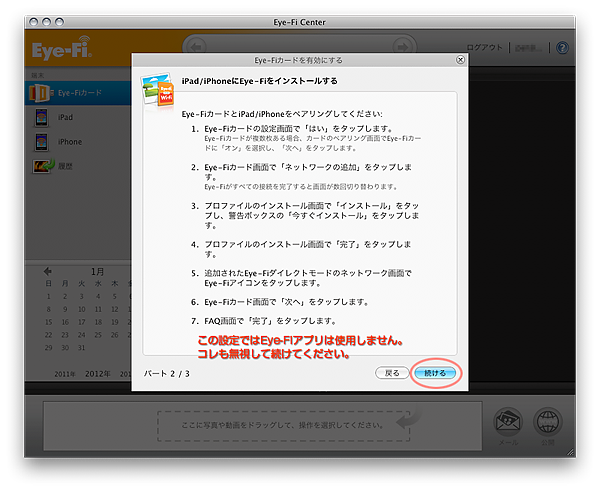600x491 pixels.
Task: Select day 18 in the calendar
Action: pyautogui.click(x=98, y=322)
